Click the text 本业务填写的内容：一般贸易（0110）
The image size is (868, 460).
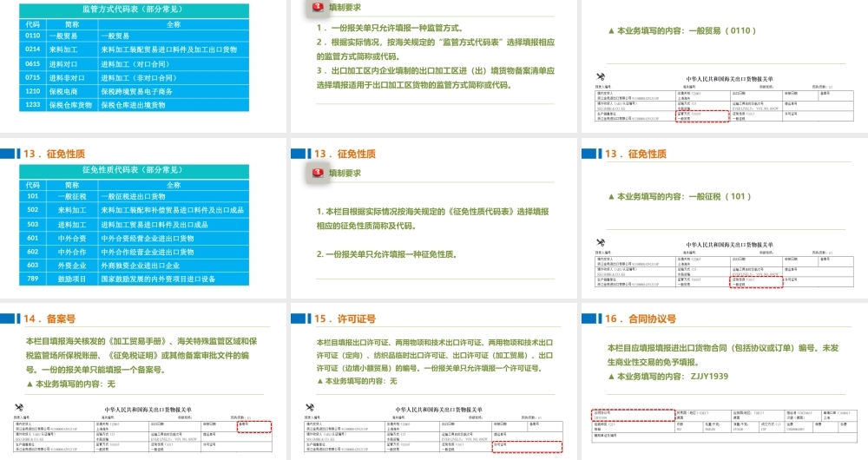(686, 31)
